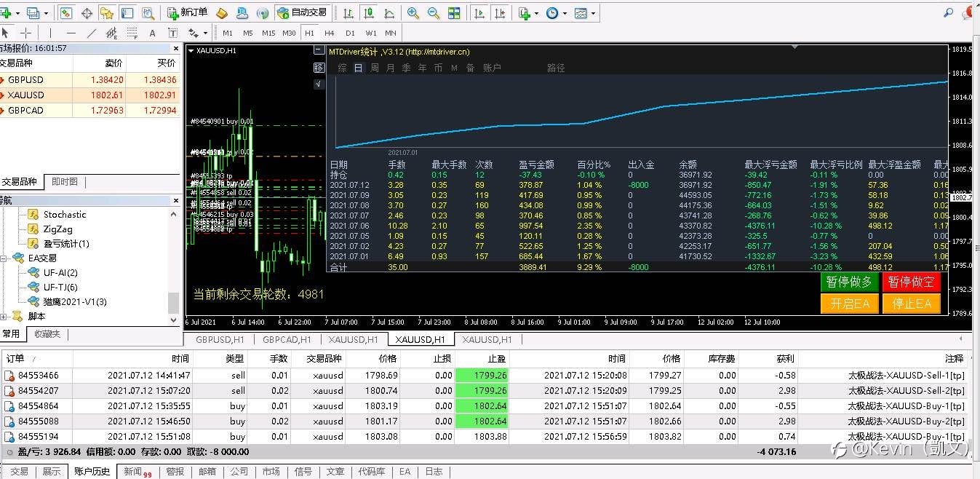Switch to H4 timeframe
Screen dimensions: 980x479
(x=330, y=33)
